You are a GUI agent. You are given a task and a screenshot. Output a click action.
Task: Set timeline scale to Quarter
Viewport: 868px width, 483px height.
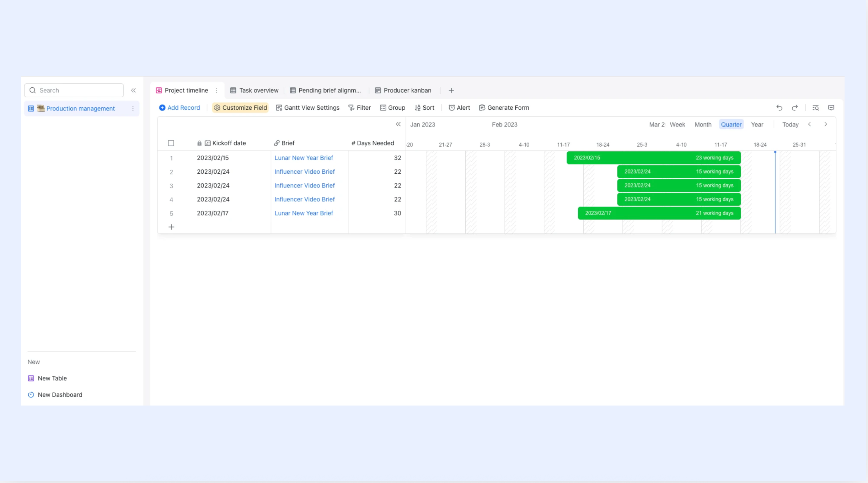click(x=731, y=124)
